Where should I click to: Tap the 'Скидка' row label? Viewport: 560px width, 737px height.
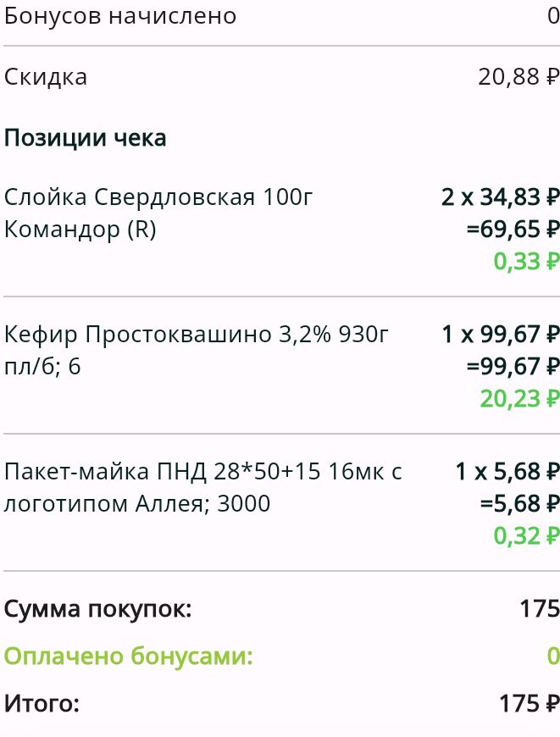coord(46,76)
